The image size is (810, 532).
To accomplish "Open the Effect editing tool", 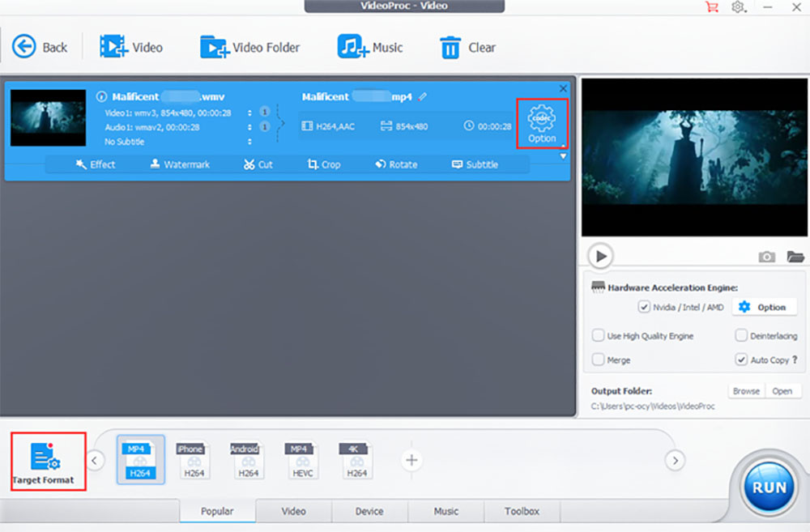I will pyautogui.click(x=96, y=164).
